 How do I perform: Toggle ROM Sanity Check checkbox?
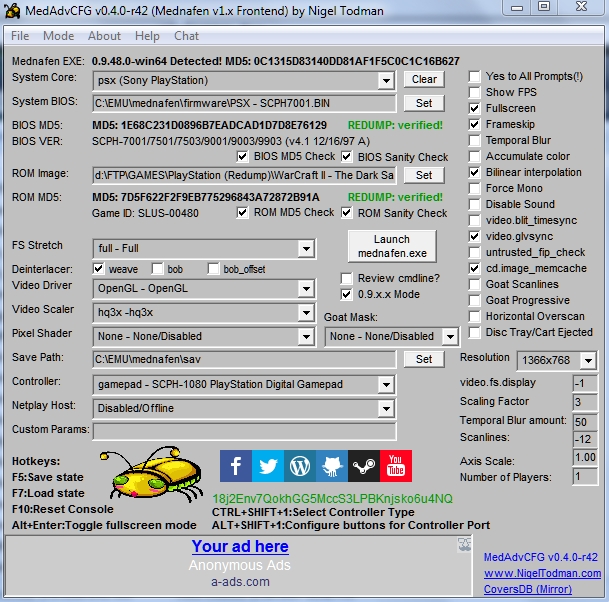(x=346, y=213)
